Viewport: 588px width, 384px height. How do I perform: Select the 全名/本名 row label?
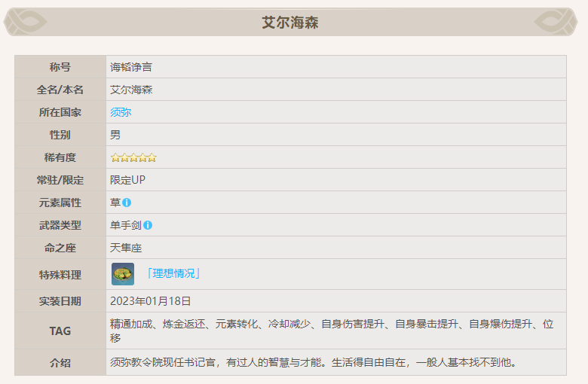(60, 90)
